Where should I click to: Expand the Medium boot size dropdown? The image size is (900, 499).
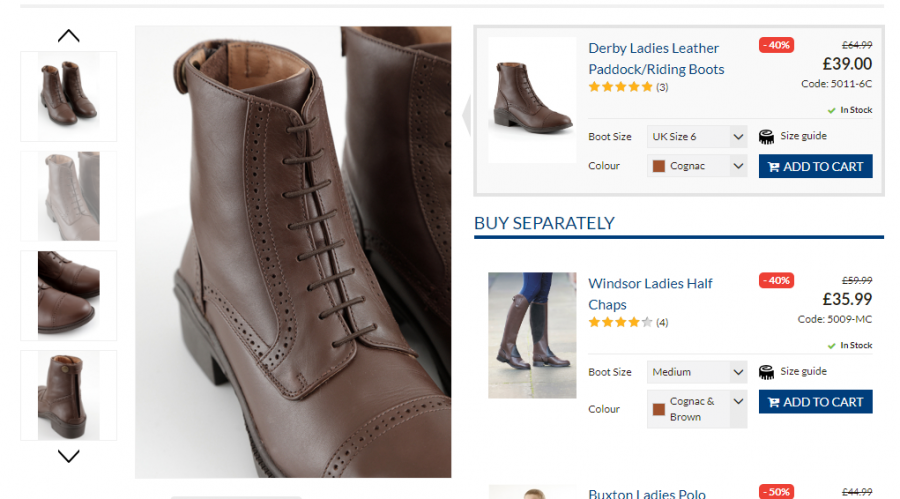[697, 372]
